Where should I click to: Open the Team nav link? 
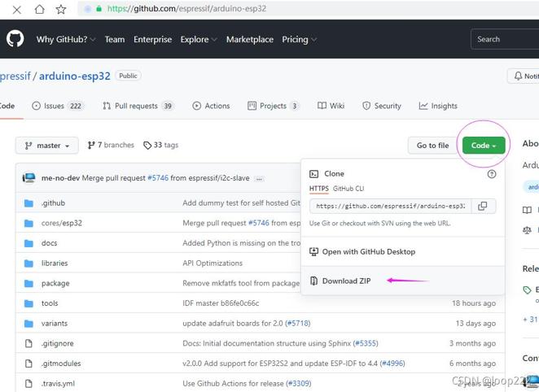[115, 40]
